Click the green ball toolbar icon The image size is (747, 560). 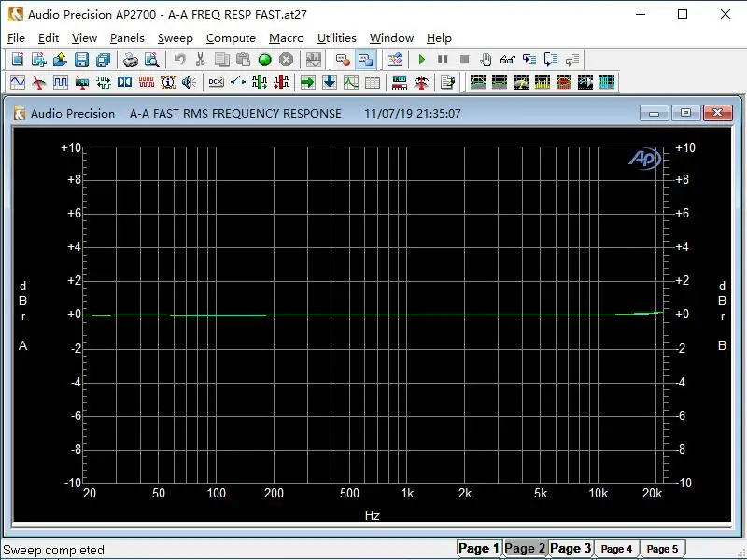(x=265, y=60)
